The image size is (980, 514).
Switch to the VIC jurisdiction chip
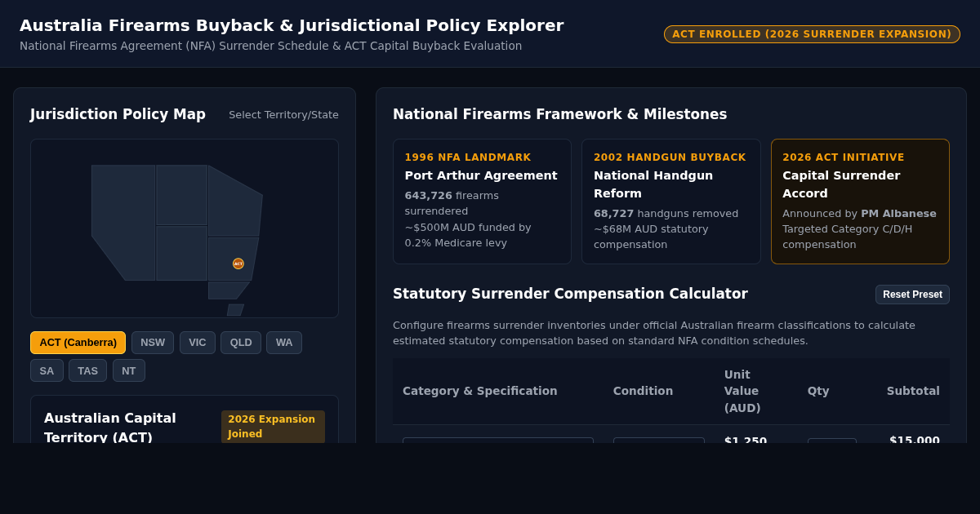coord(198,343)
